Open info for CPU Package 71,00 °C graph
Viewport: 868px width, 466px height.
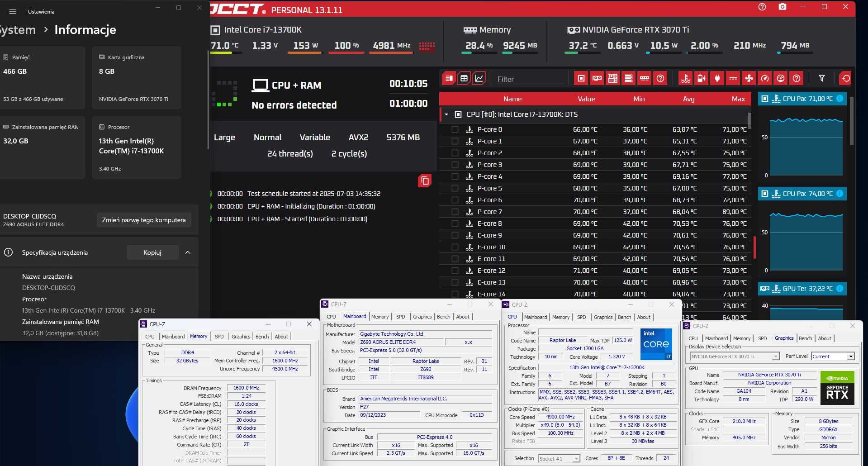pos(840,98)
